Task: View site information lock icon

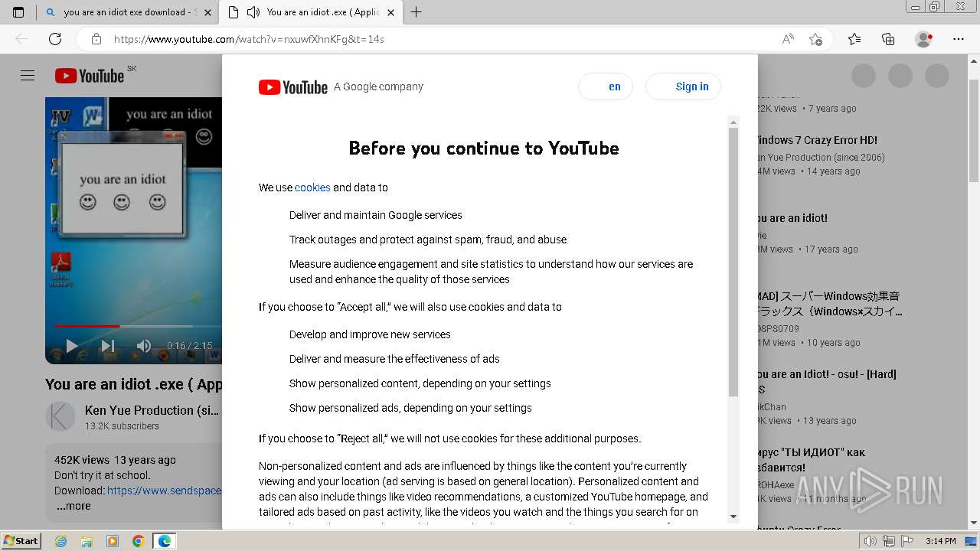Action: tap(96, 39)
